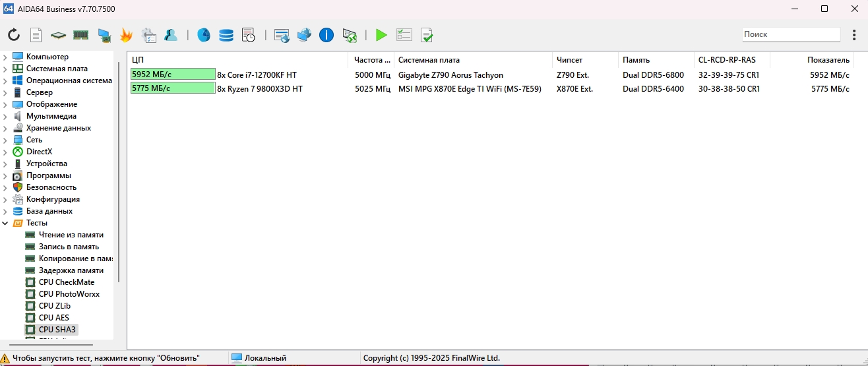This screenshot has height=366, width=868.
Task: Click inside the Поиск search field
Action: tap(791, 34)
